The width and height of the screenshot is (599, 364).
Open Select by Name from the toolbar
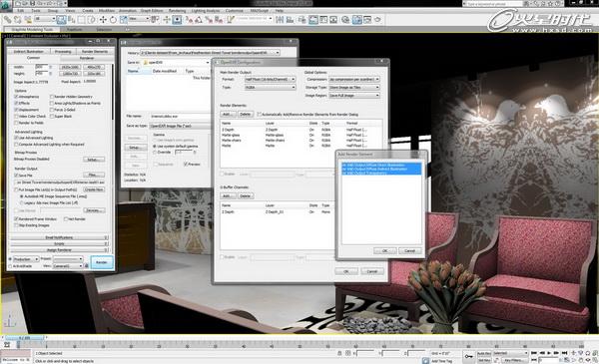(72, 20)
